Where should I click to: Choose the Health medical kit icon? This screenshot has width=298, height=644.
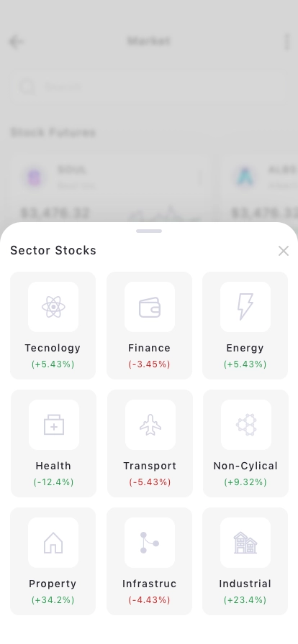[x=54, y=425]
